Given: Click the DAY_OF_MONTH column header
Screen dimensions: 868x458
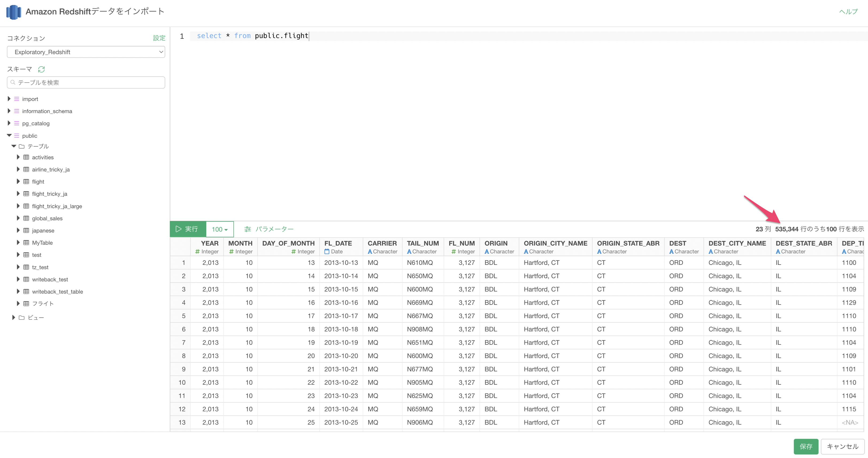Looking at the screenshot, I should [x=288, y=247].
